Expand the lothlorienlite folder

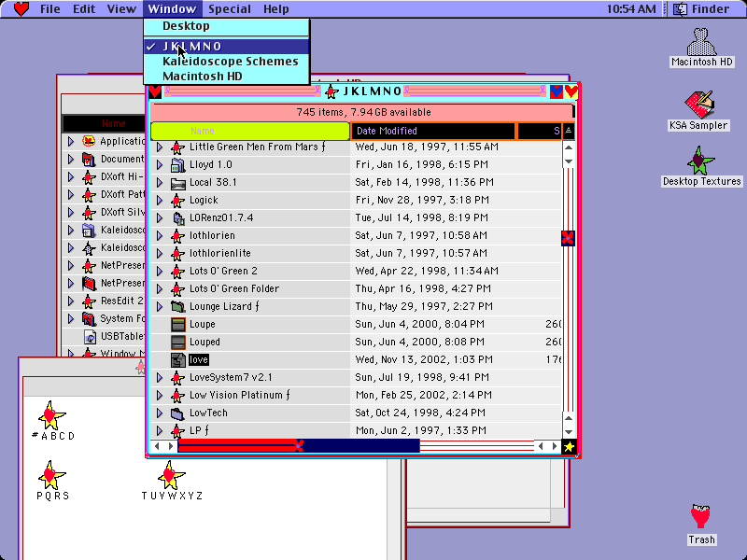[160, 253]
